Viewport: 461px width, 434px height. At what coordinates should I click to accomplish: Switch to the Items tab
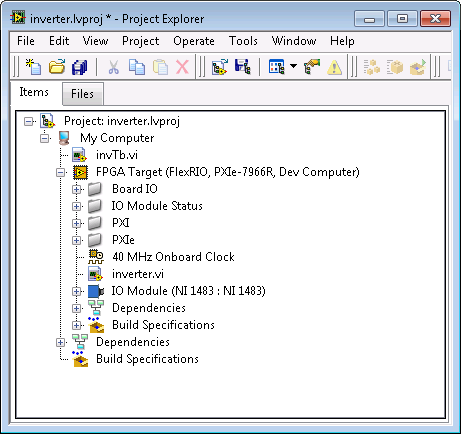pos(34,92)
